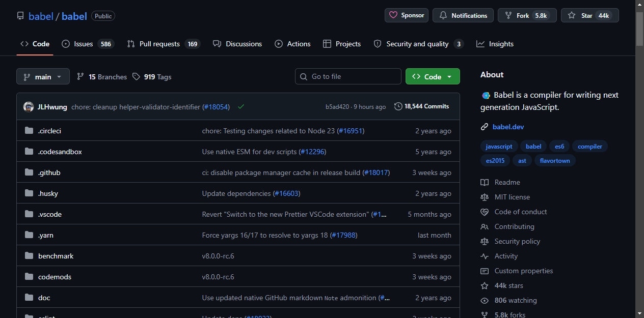Viewport: 644px width, 318px height.
Task: Click the compiler topic tag
Action: (x=590, y=147)
